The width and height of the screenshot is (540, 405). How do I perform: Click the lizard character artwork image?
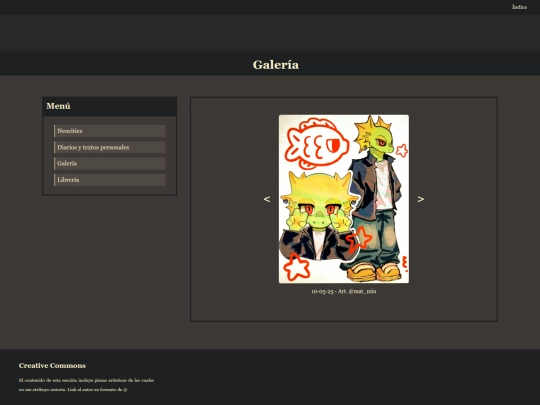(344, 199)
